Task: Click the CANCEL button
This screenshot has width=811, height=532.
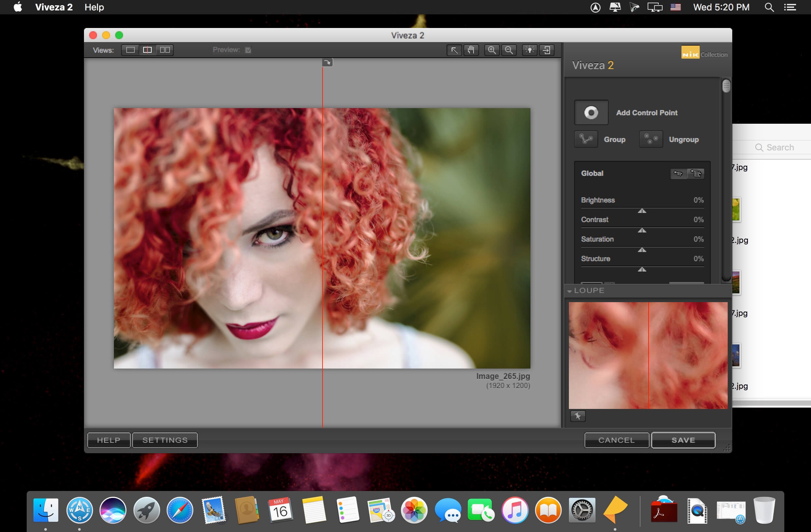Action: click(617, 440)
